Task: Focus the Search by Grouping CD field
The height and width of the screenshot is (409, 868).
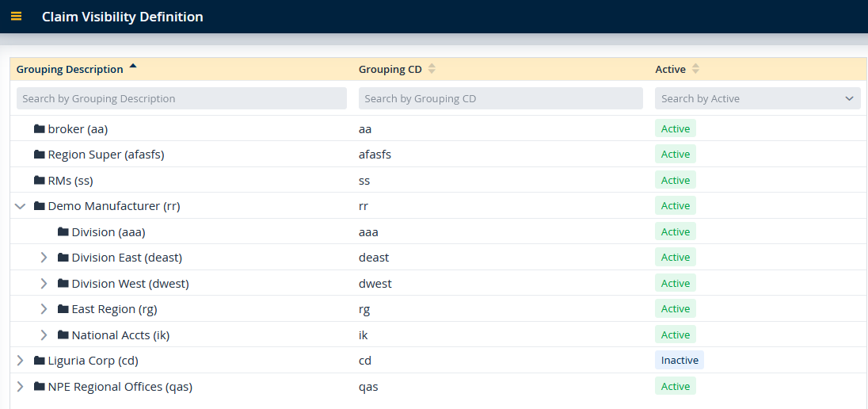Action: pyautogui.click(x=501, y=98)
